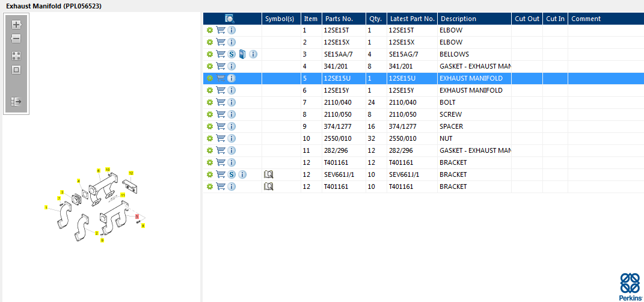Open info for NUT 2550/010

coord(232,138)
